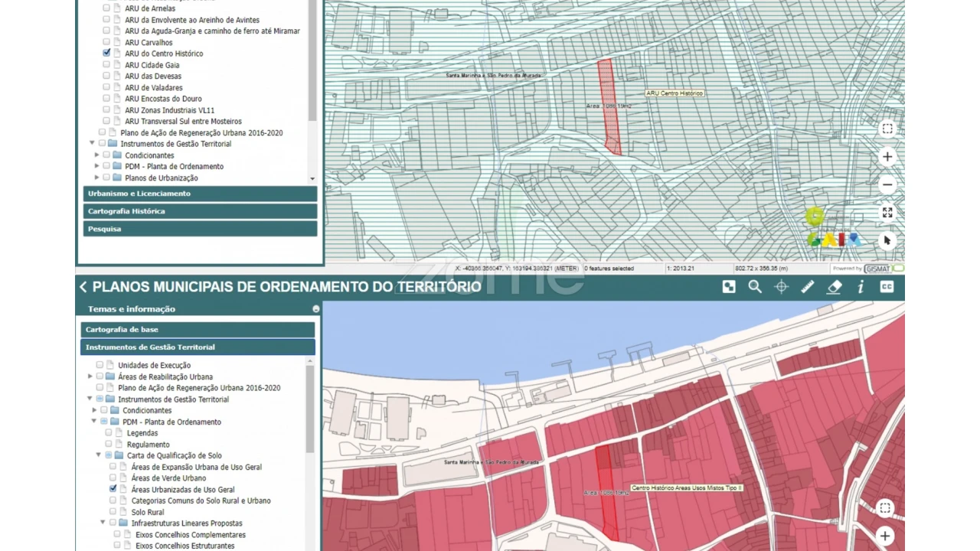Uncheck ARU do Centro Histórico layer
The image size is (980, 551).
click(106, 54)
